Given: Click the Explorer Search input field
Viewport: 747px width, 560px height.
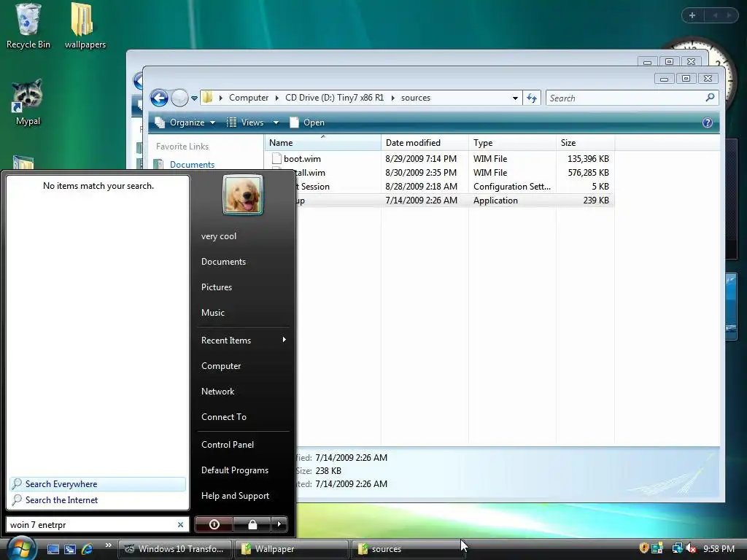Looking at the screenshot, I should tap(632, 98).
